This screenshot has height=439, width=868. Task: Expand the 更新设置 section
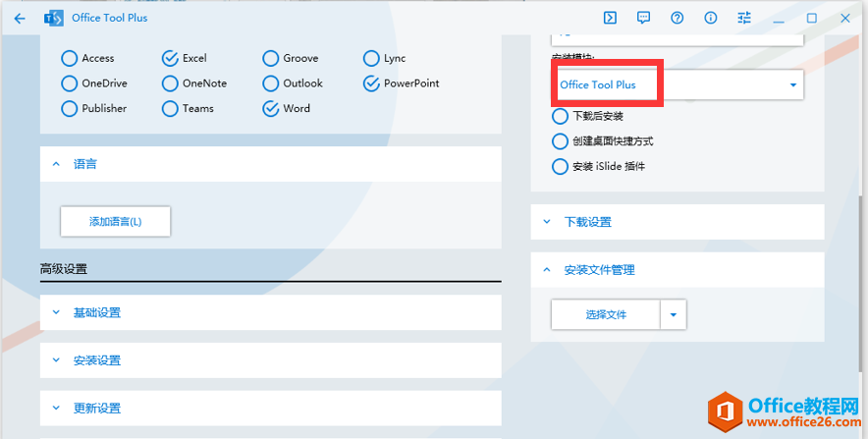pos(271,408)
